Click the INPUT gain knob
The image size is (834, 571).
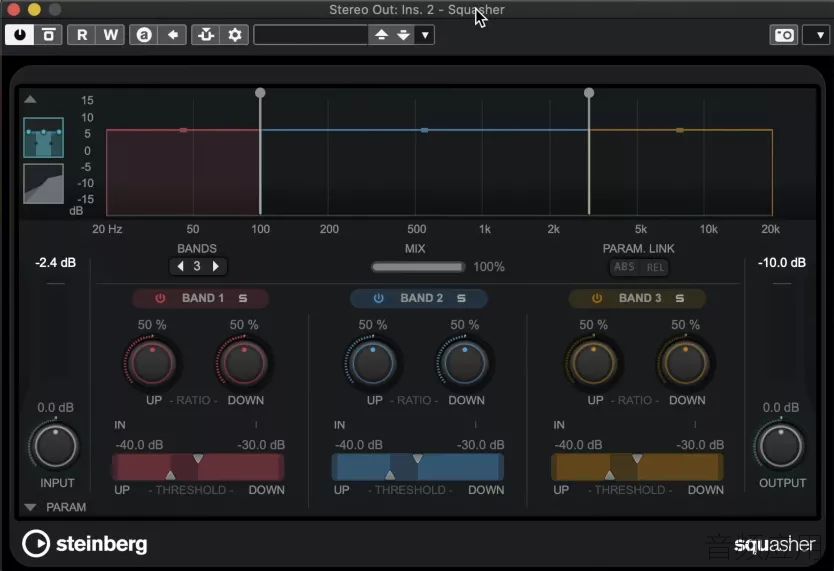click(55, 446)
